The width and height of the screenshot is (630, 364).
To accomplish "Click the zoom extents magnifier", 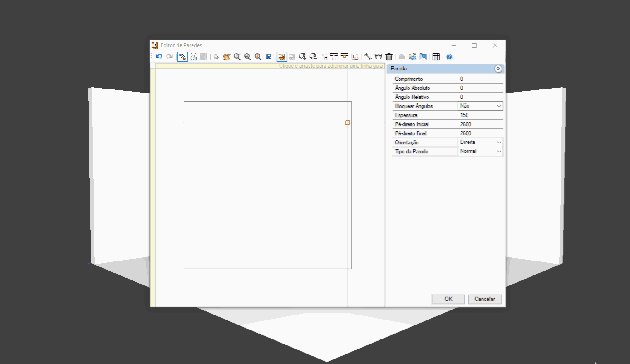I will [x=258, y=57].
